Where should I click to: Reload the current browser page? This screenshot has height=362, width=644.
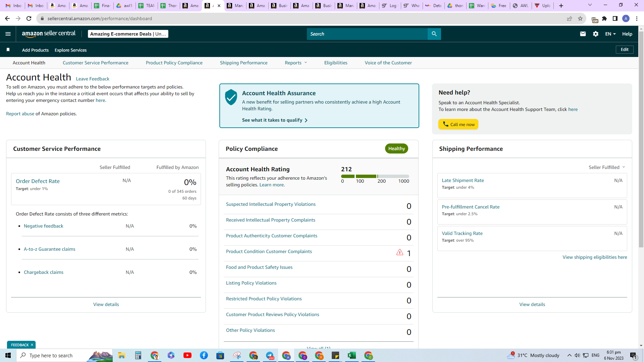coord(29,18)
